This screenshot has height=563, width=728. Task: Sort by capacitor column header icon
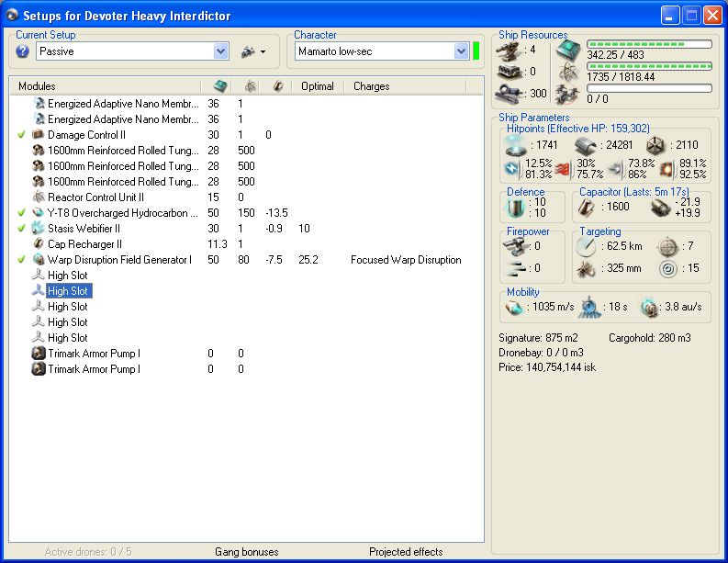[x=278, y=86]
